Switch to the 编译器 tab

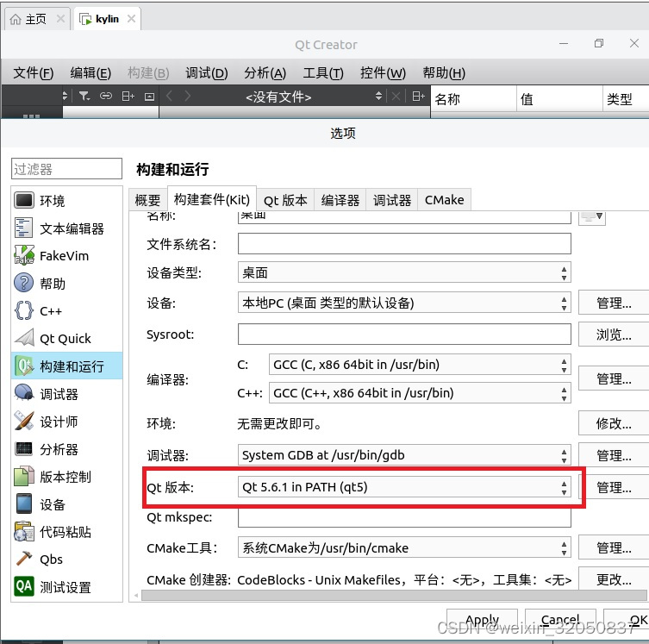[340, 200]
